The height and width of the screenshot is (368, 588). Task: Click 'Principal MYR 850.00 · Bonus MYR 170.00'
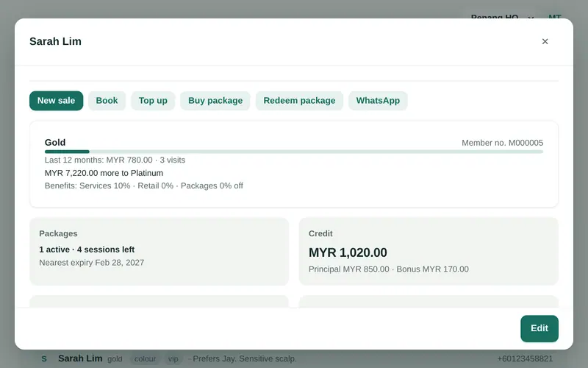[389, 269]
